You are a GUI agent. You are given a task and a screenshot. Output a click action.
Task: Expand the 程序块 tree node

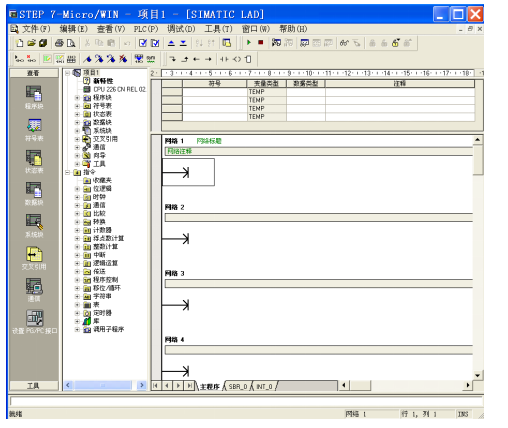click(77, 98)
